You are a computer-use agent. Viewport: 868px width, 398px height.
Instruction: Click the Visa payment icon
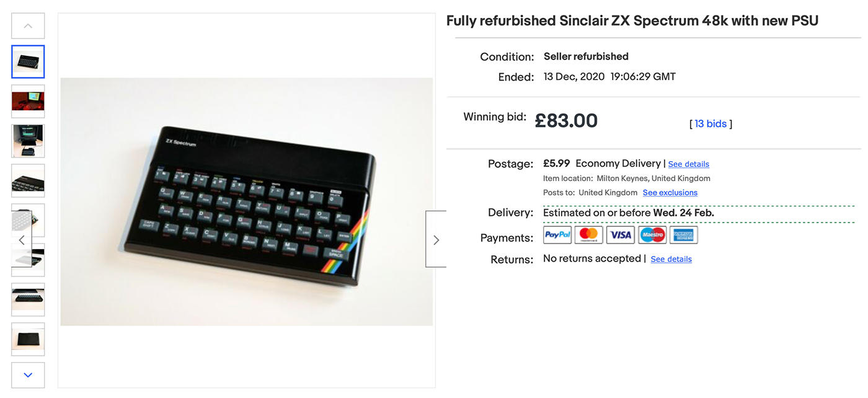[620, 235]
